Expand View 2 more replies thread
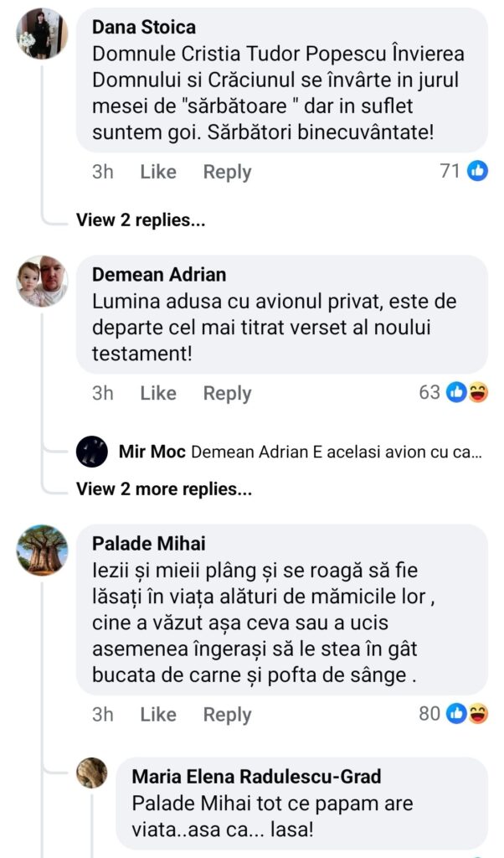 pos(164,488)
